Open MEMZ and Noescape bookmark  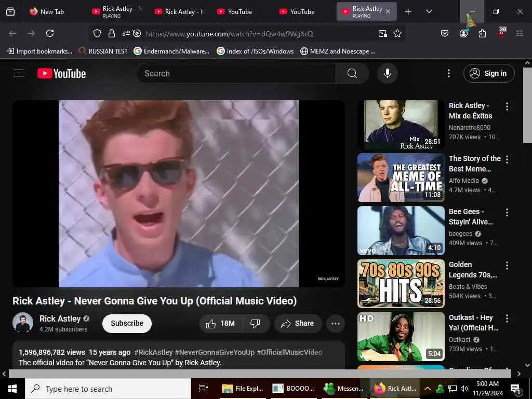tap(338, 51)
